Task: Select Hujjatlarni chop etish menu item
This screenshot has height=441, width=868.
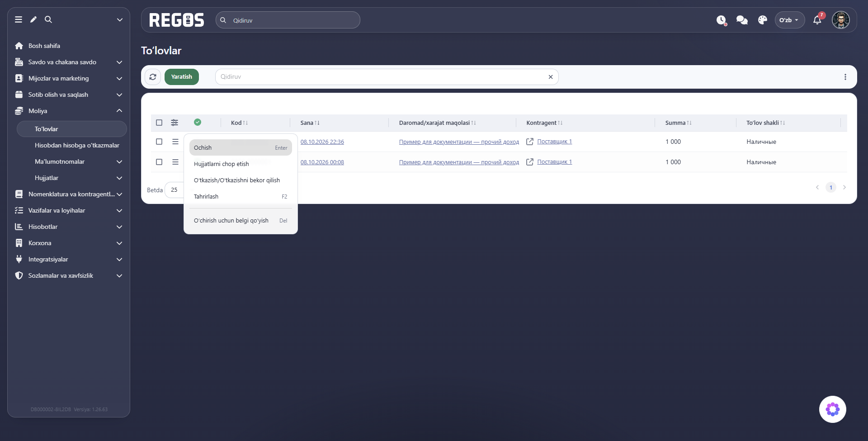Action: tap(241, 164)
